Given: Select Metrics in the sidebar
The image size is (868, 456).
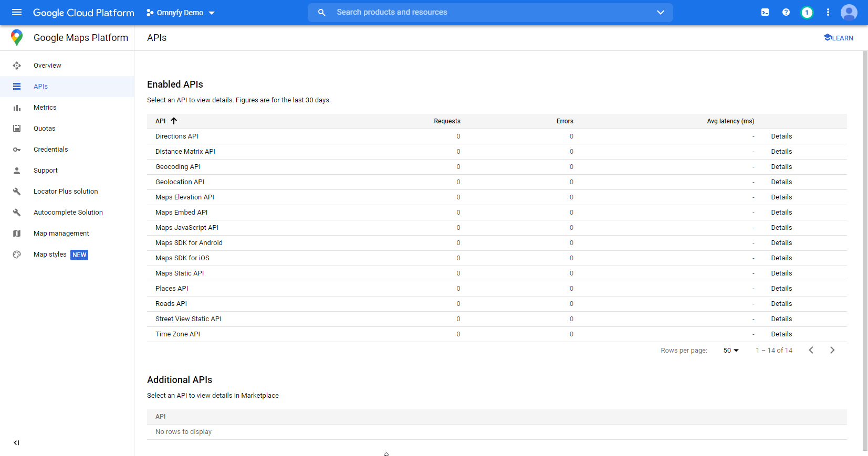Looking at the screenshot, I should (x=45, y=108).
